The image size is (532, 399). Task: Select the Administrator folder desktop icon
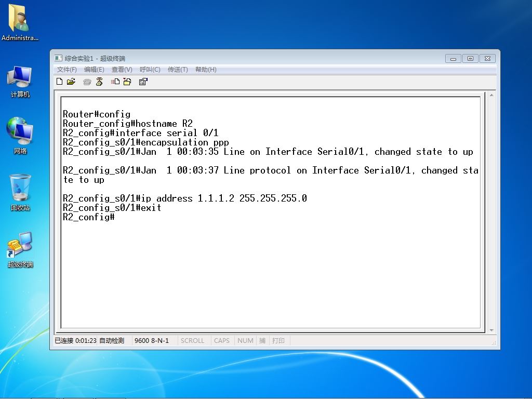pos(20,22)
